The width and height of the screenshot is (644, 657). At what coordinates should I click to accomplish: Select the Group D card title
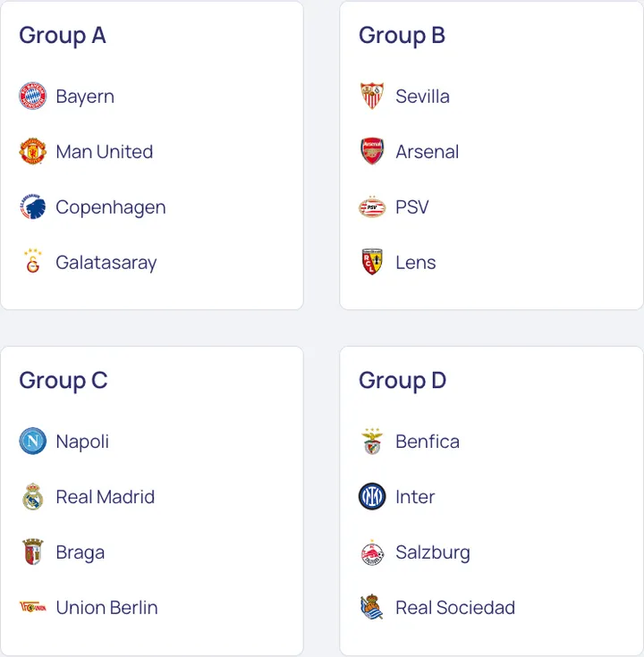(402, 381)
